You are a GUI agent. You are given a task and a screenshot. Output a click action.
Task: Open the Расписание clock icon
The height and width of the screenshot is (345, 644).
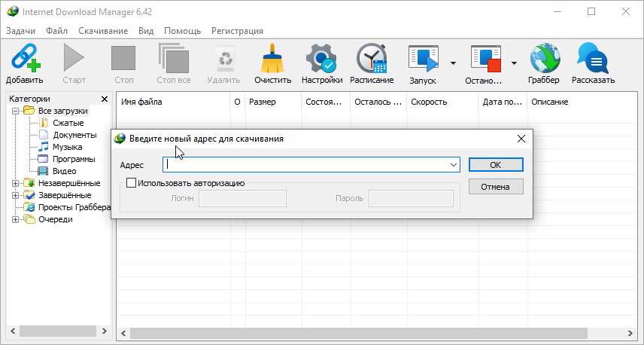372,59
